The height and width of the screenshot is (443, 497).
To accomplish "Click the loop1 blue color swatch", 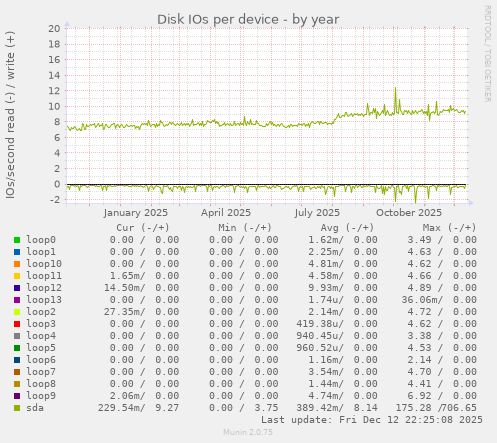I will [x=17, y=252].
